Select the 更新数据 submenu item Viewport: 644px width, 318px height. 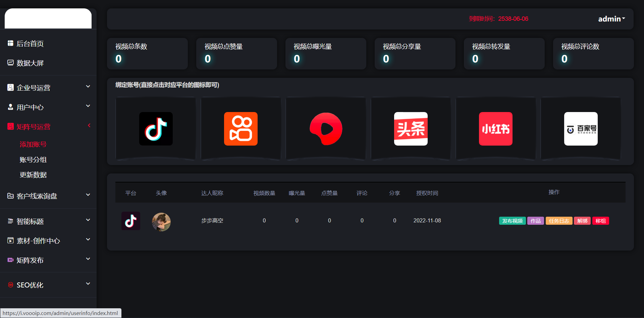coord(33,175)
